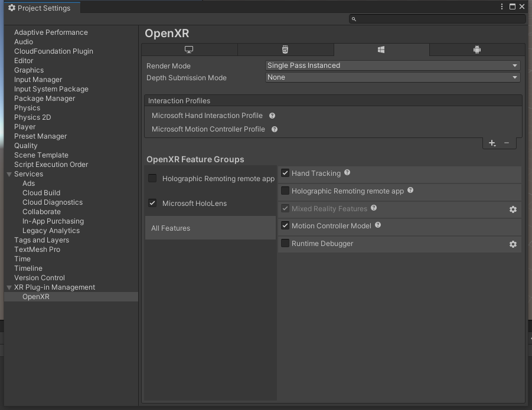Select the standalone desktop platform tab
The height and width of the screenshot is (410, 532).
[190, 50]
